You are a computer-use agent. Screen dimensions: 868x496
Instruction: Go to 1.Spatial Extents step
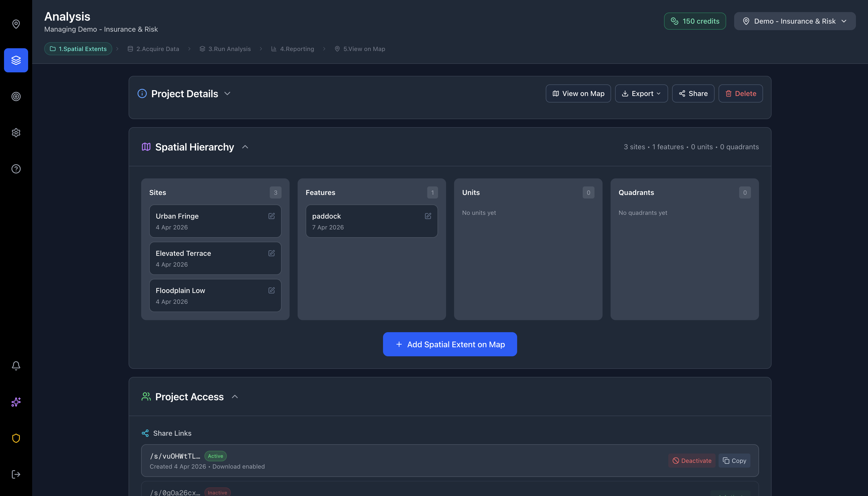[78, 49]
